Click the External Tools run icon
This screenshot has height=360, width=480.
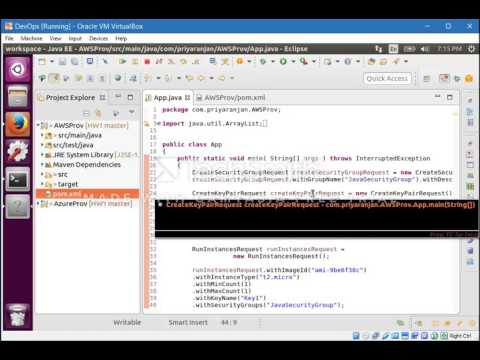304,61
